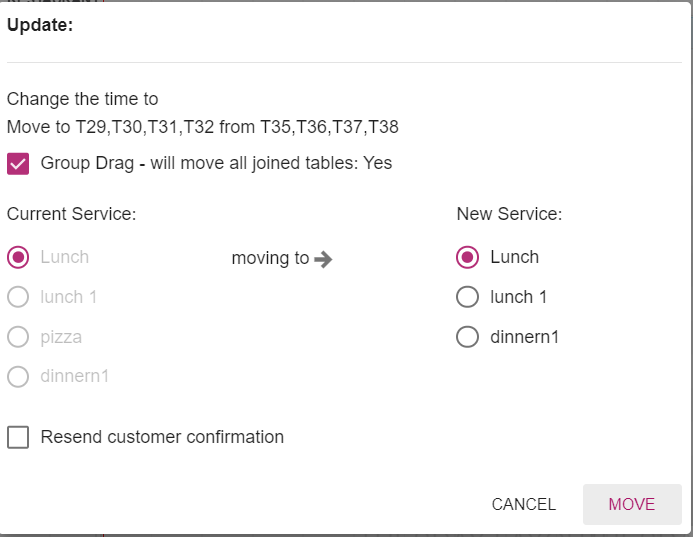Click dinnern1 radio under Current Service
This screenshot has width=693, height=537.
click(x=18, y=377)
